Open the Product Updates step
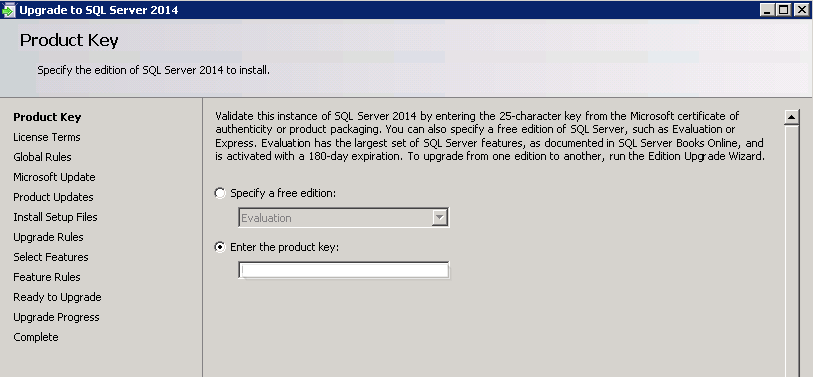The image size is (813, 377). click(x=53, y=197)
